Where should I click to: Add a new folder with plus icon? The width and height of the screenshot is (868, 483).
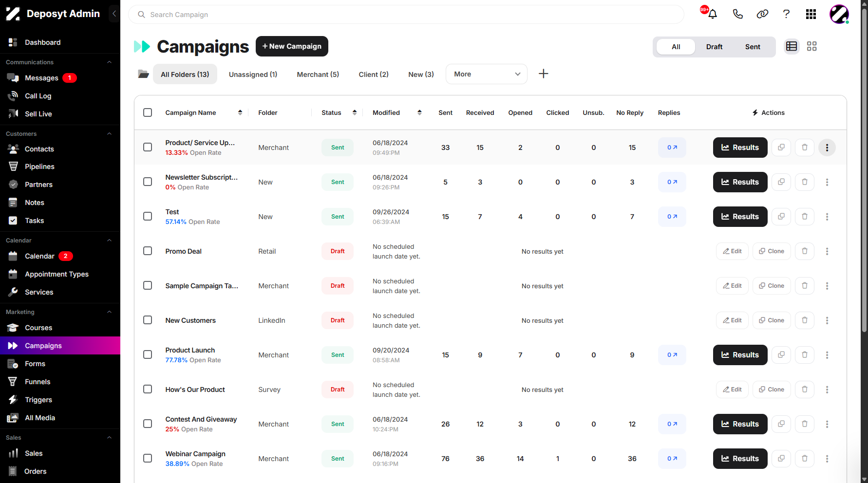(x=544, y=74)
